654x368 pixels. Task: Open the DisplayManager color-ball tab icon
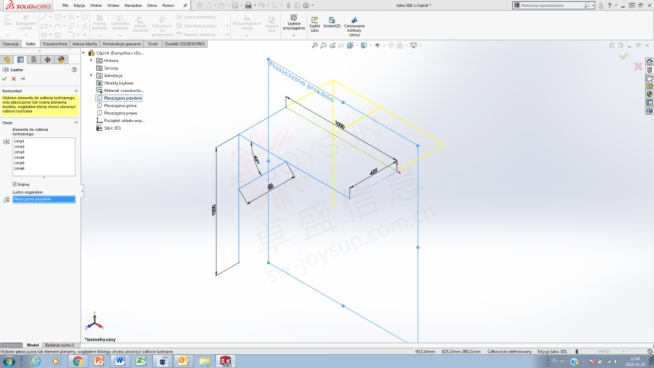pyautogui.click(x=61, y=60)
